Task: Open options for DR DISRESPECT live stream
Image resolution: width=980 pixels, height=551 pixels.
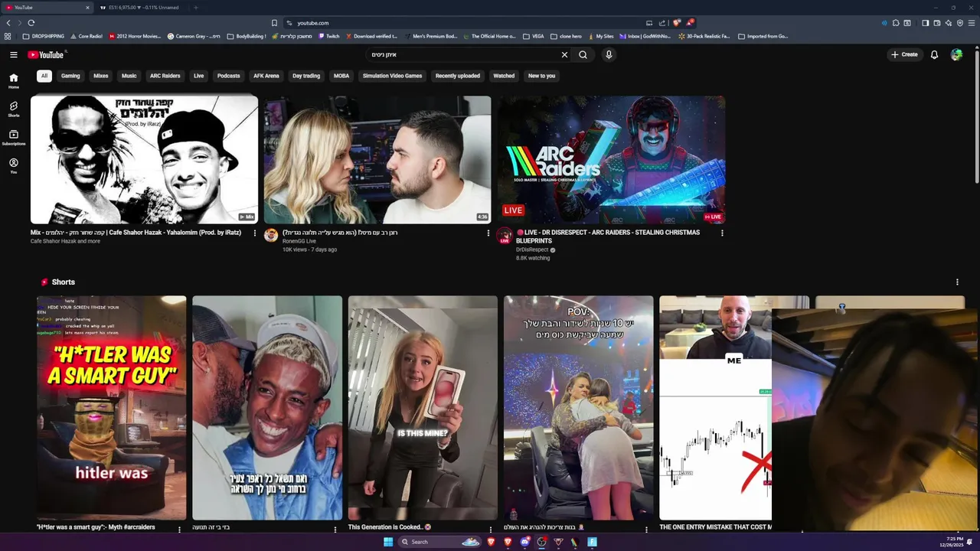Action: 722,233
